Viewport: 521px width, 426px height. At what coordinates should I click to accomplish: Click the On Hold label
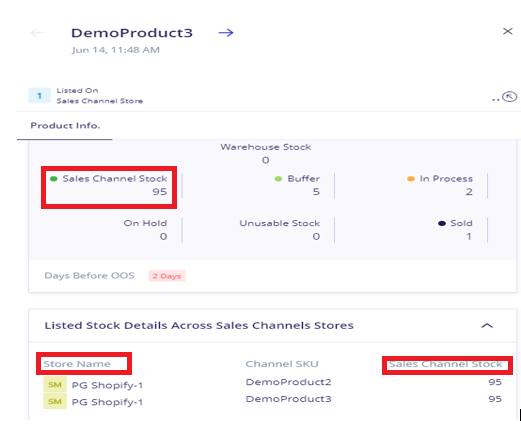(x=145, y=223)
